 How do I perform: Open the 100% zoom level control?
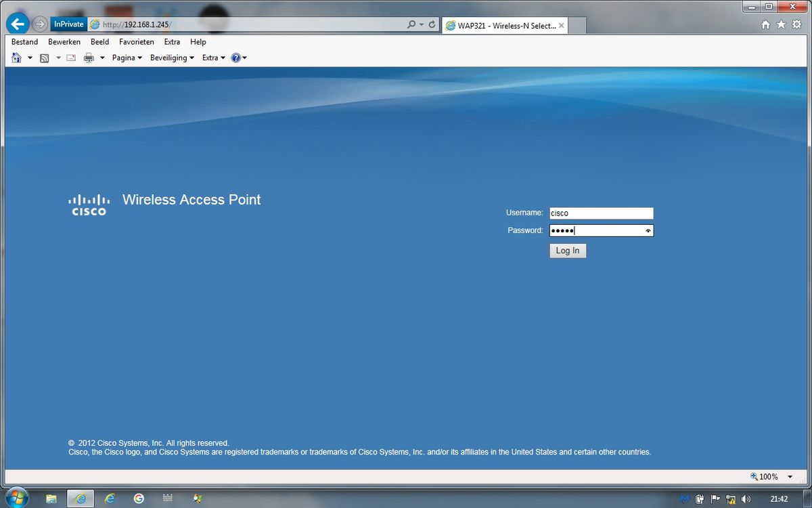tap(765, 477)
